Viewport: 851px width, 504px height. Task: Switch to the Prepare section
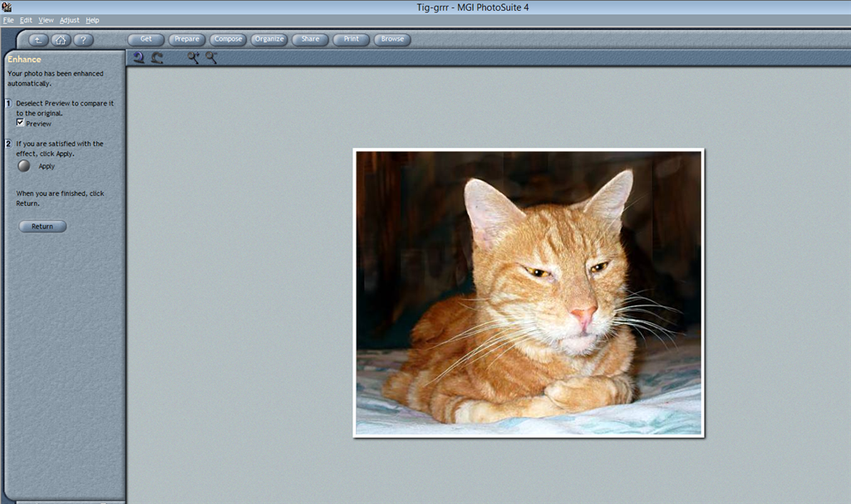click(x=187, y=39)
